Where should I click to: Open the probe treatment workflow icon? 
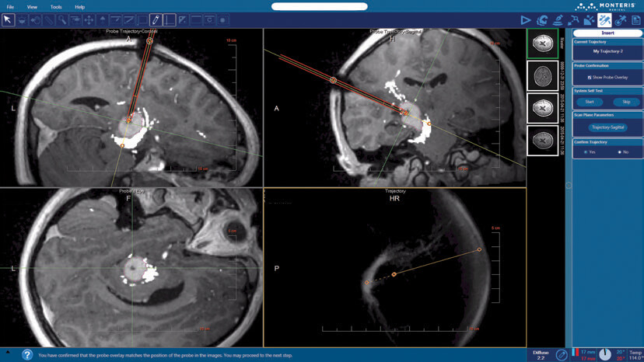621,20
